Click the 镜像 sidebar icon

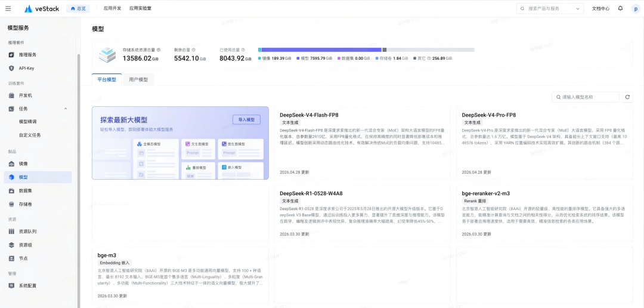pyautogui.click(x=11, y=164)
